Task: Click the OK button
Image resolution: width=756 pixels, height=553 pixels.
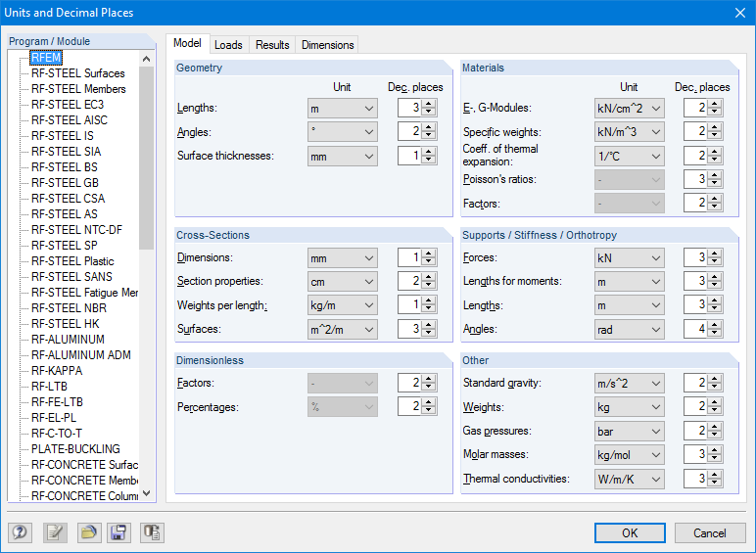Action: [x=630, y=532]
